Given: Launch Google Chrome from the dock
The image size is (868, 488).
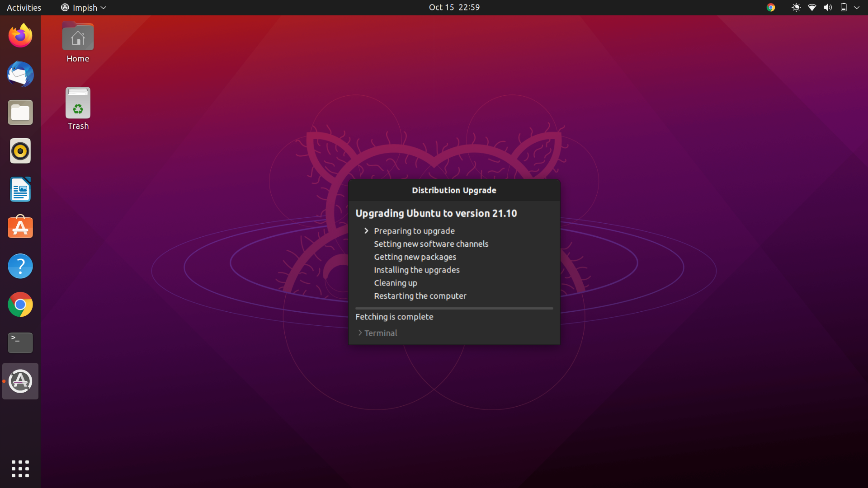Looking at the screenshot, I should tap(20, 305).
